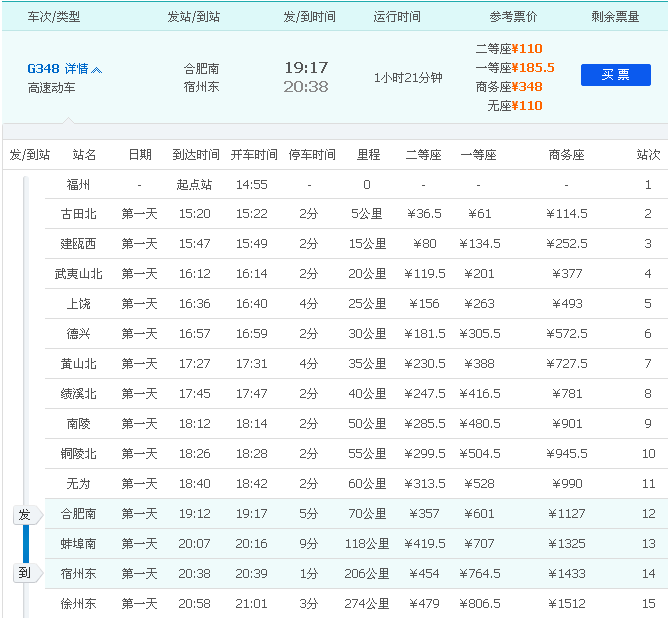Image resolution: width=668 pixels, height=618 pixels.
Task: Click the 日期 column header
Action: pyautogui.click(x=140, y=154)
